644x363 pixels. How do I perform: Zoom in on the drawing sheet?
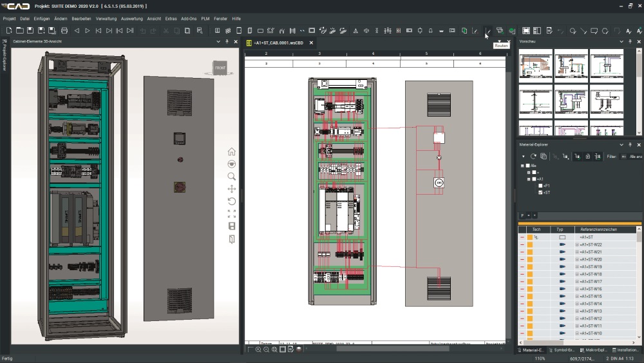(258, 349)
